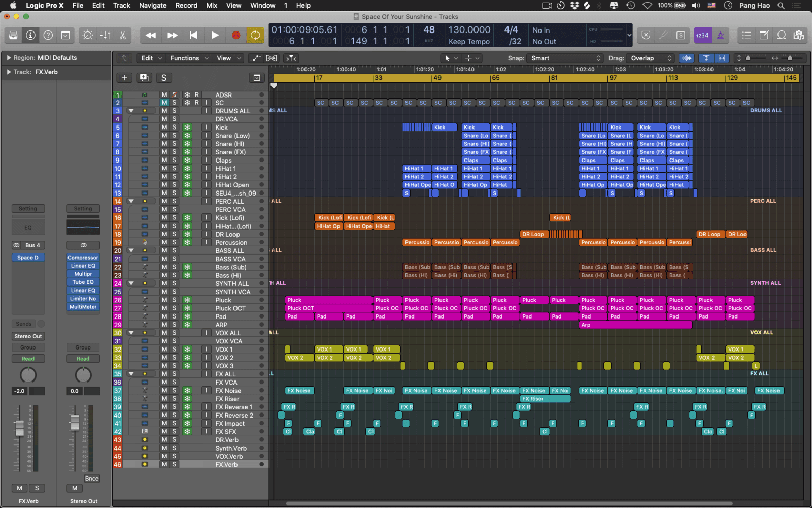
Task: Toggle the Count-in 1234 button
Action: tap(702, 35)
